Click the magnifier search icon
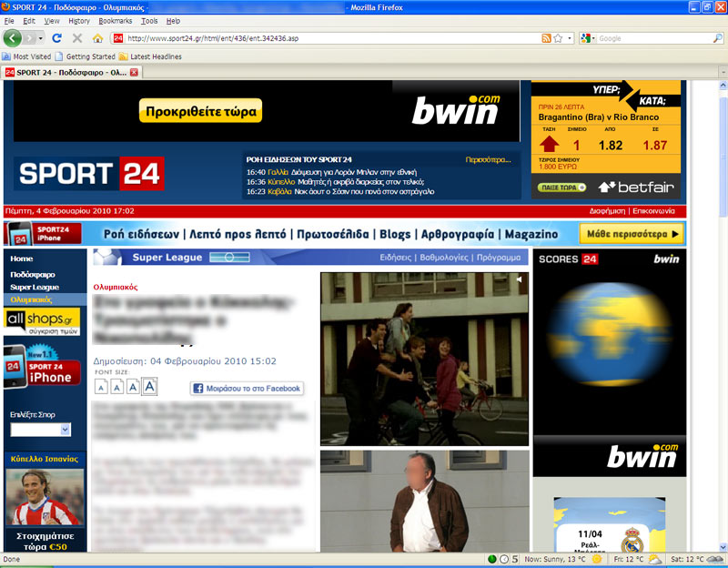Screen dimensions: 728x568 717,38
